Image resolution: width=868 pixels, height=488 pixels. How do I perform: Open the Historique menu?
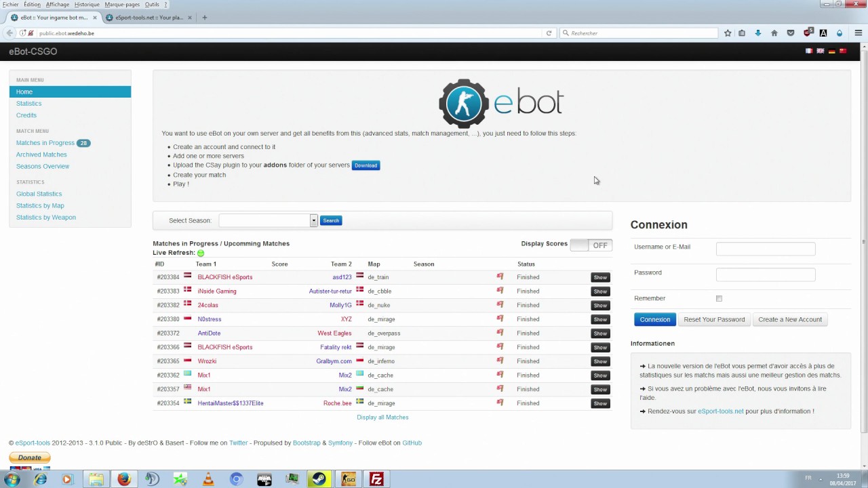click(x=87, y=4)
